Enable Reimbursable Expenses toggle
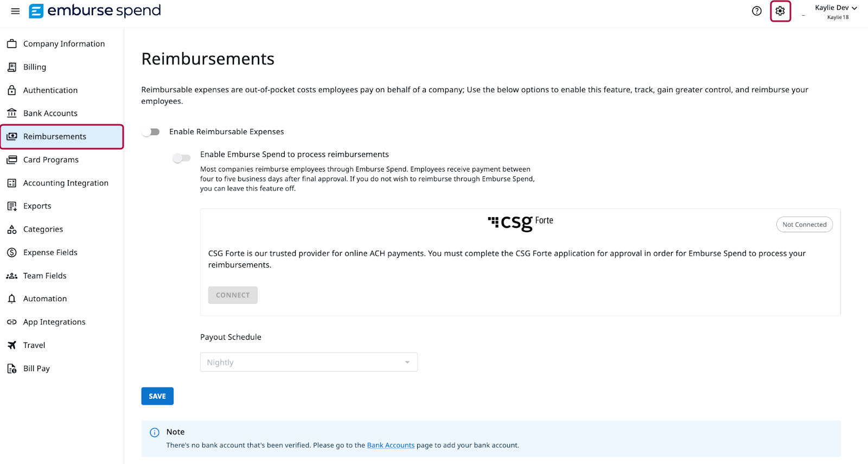The height and width of the screenshot is (464, 868). click(151, 131)
